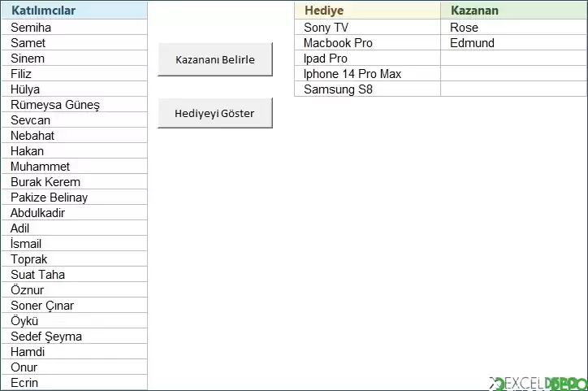
Task: Select the empty winner cell beside Samsung S8
Action: pos(514,89)
